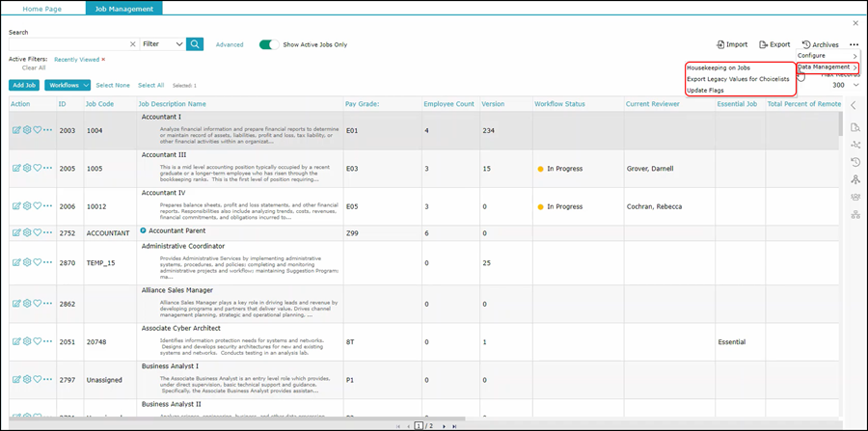868x431 pixels.
Task: Open history icon in right sidebar
Action: tap(854, 162)
